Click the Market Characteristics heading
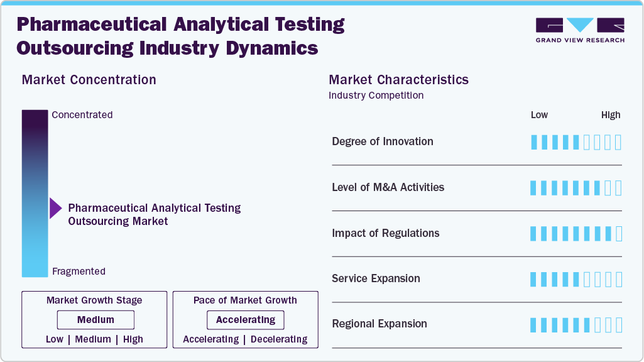The image size is (644, 362). (398, 80)
